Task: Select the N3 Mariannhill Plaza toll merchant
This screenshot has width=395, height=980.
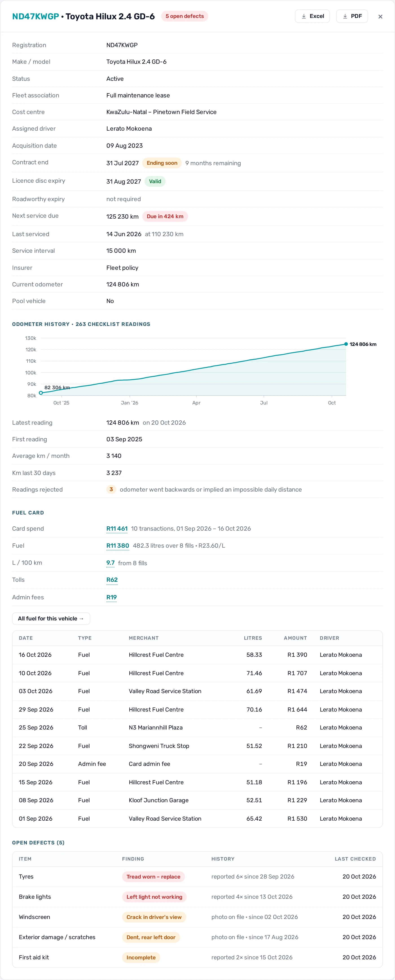Action: tap(156, 727)
